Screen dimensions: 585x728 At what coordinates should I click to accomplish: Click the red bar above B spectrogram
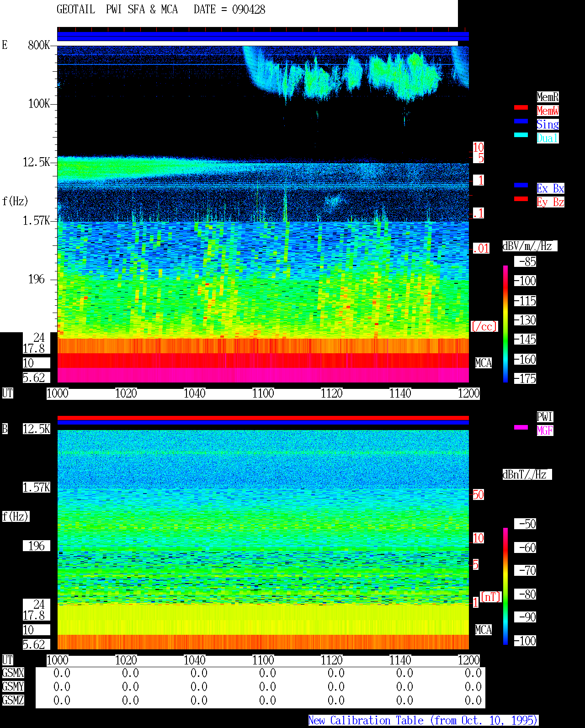(263, 418)
